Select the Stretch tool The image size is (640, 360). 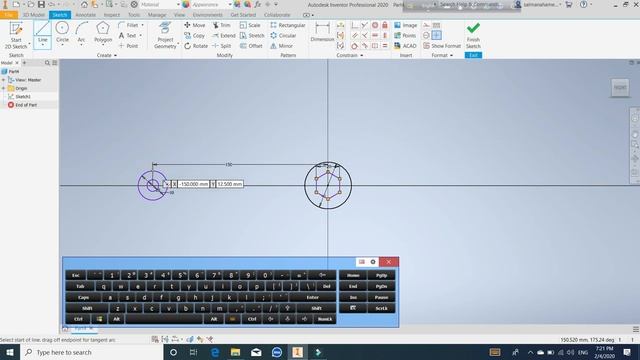252,36
